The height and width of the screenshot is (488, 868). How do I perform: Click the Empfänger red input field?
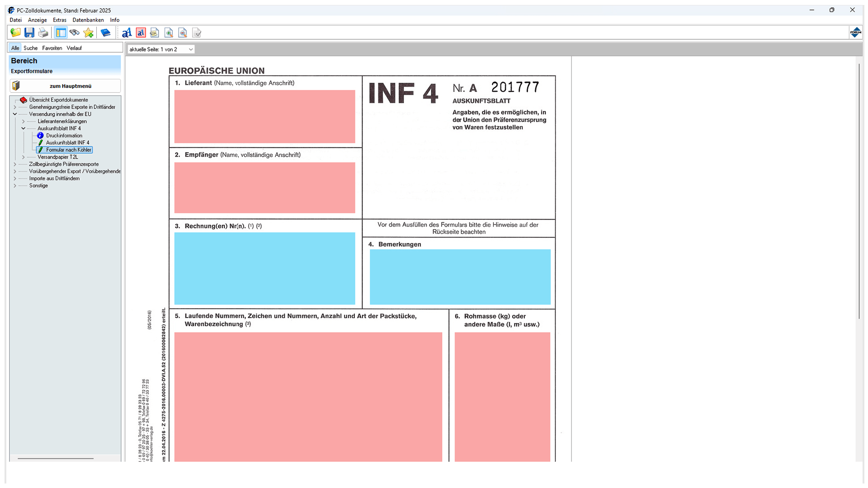(x=264, y=188)
